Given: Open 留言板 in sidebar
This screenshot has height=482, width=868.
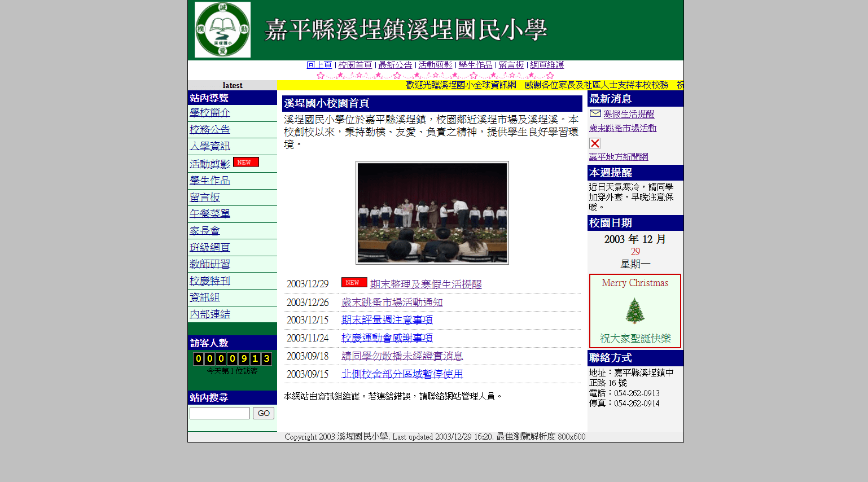Looking at the screenshot, I should click(x=205, y=198).
